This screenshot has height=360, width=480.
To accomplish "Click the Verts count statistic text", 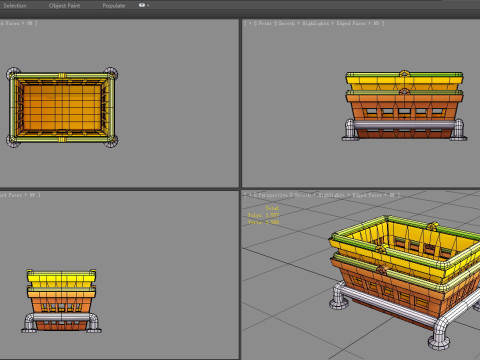I will pos(263,222).
